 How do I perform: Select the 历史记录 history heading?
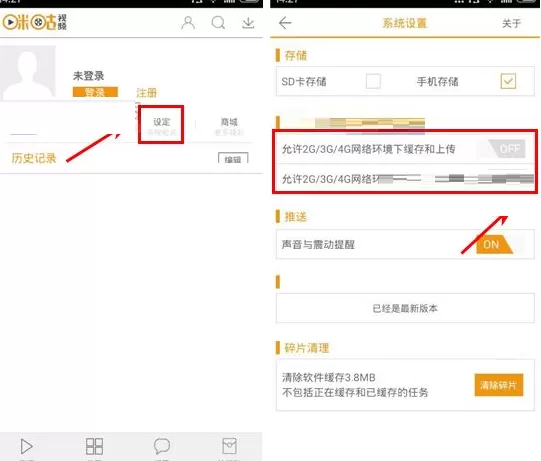coord(34,158)
